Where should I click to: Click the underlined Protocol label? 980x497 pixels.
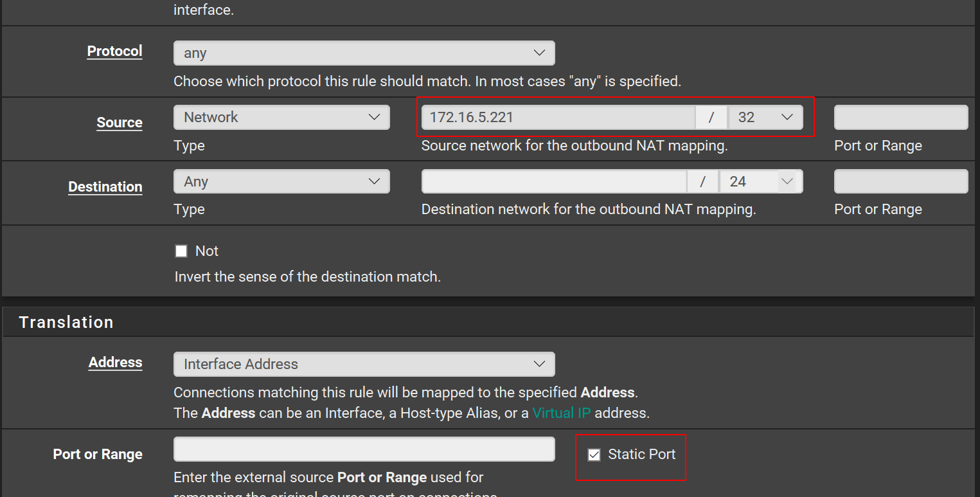point(114,51)
